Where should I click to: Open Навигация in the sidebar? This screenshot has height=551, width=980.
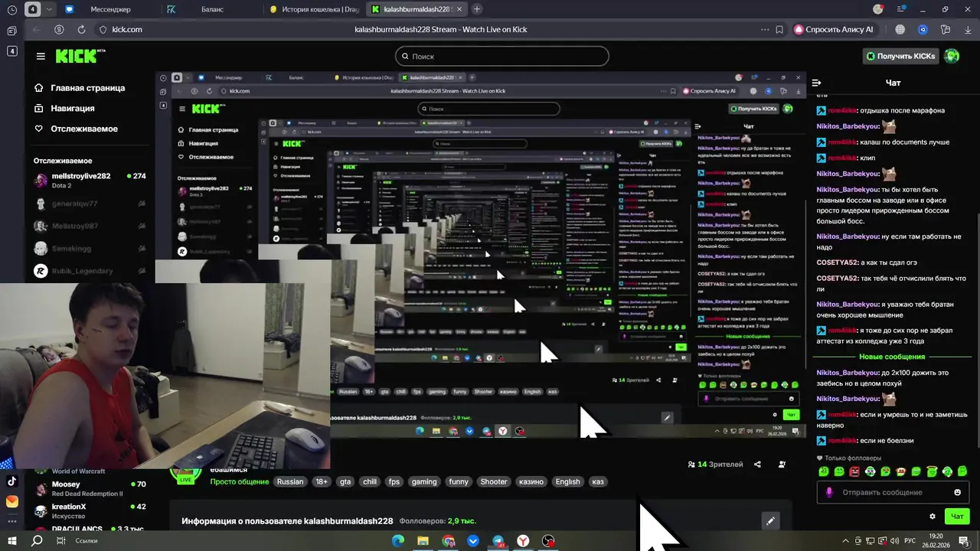[x=64, y=109]
